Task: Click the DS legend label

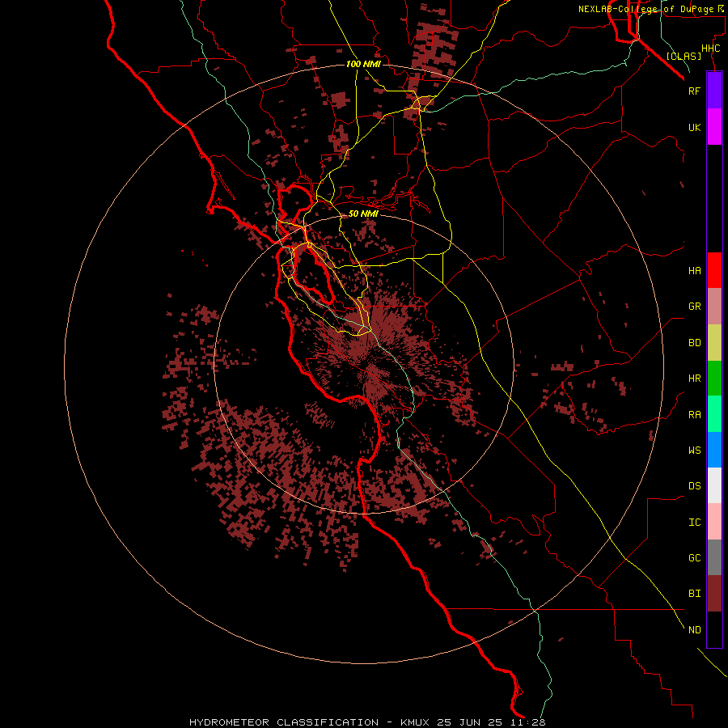Action: [x=694, y=486]
